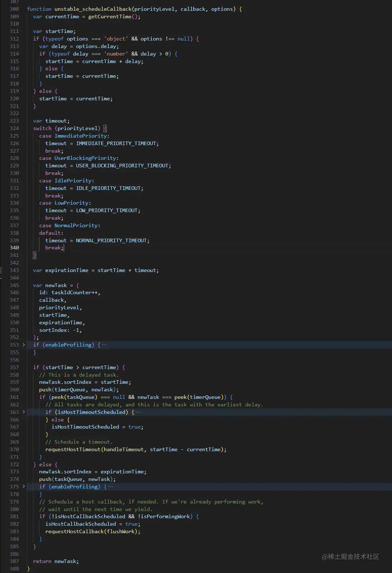The image size is (392, 573).
Task: Click NormalPriority case label
Action: (76, 225)
